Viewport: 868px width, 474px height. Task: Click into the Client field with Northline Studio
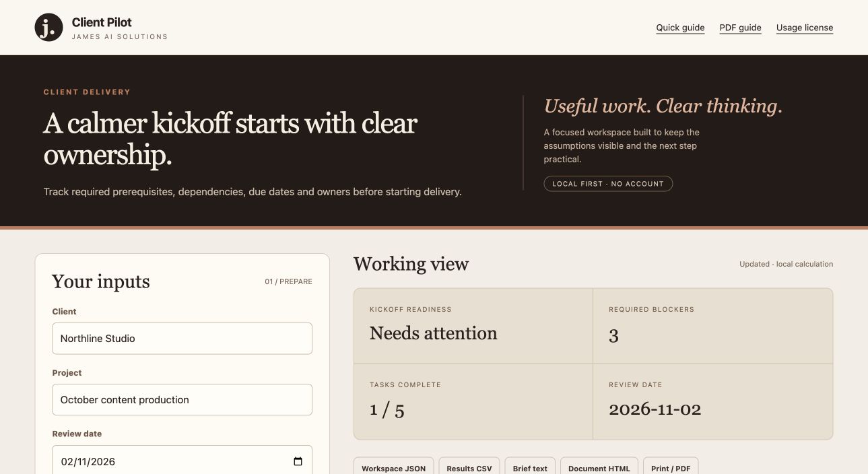(x=182, y=339)
